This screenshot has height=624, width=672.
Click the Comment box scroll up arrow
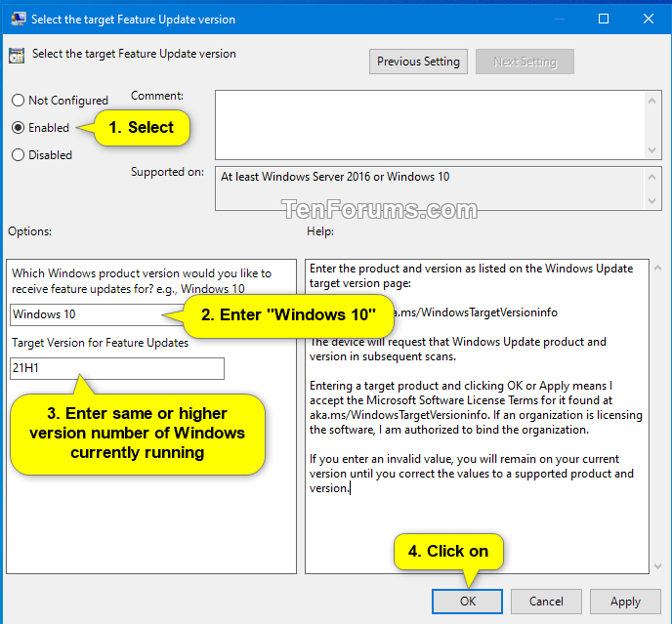click(652, 101)
